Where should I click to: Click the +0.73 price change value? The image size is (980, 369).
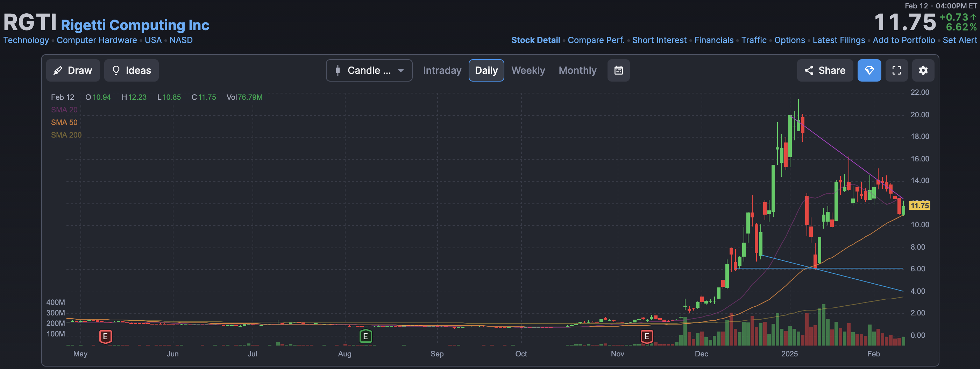coord(954,18)
